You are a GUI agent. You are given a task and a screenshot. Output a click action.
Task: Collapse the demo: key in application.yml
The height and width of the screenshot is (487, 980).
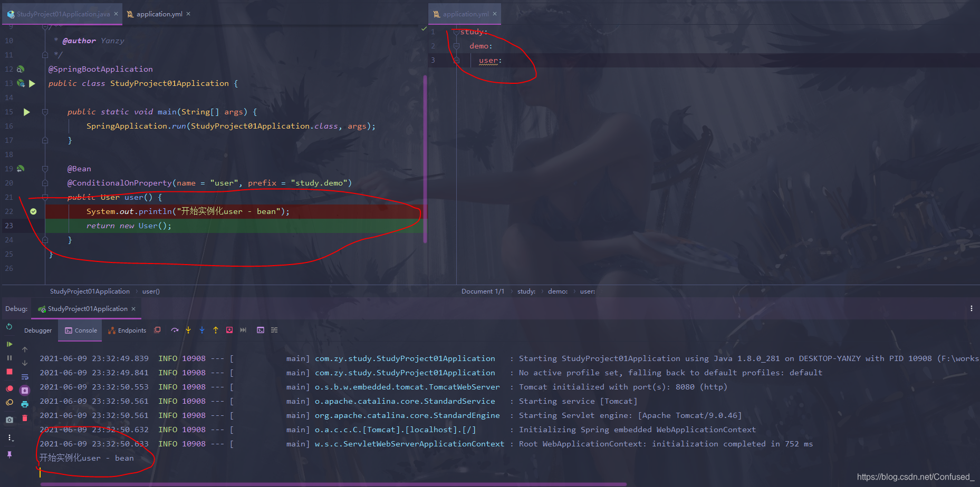(x=456, y=46)
